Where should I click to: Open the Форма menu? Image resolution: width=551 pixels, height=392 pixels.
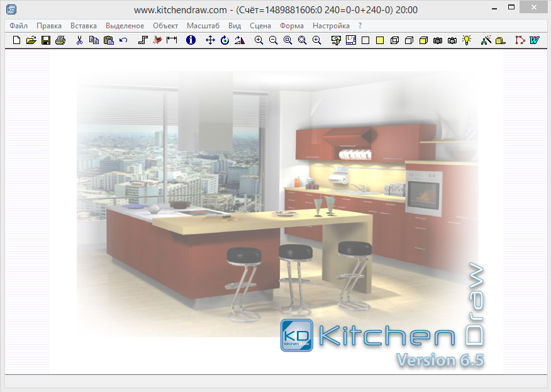tap(292, 26)
